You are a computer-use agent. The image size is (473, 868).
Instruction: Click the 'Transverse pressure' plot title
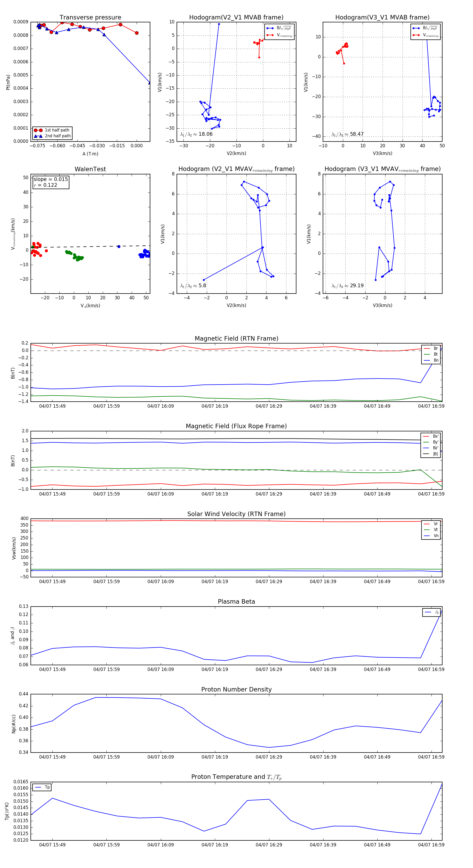point(90,18)
